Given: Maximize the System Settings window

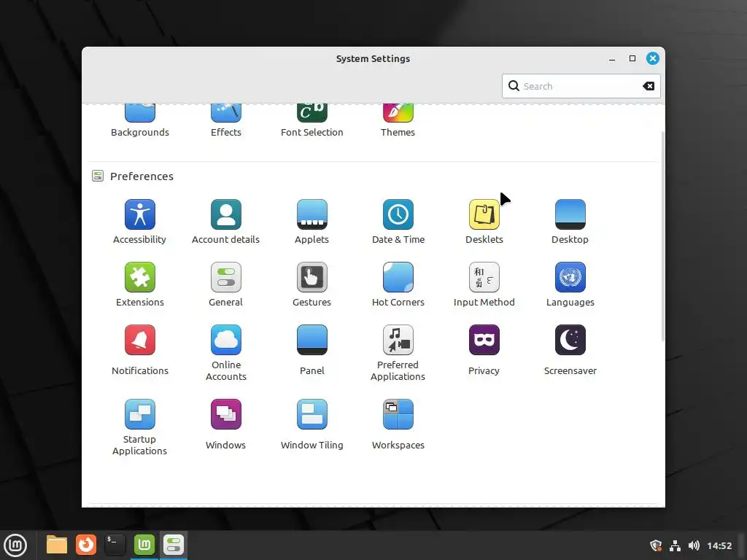Looking at the screenshot, I should (x=632, y=58).
